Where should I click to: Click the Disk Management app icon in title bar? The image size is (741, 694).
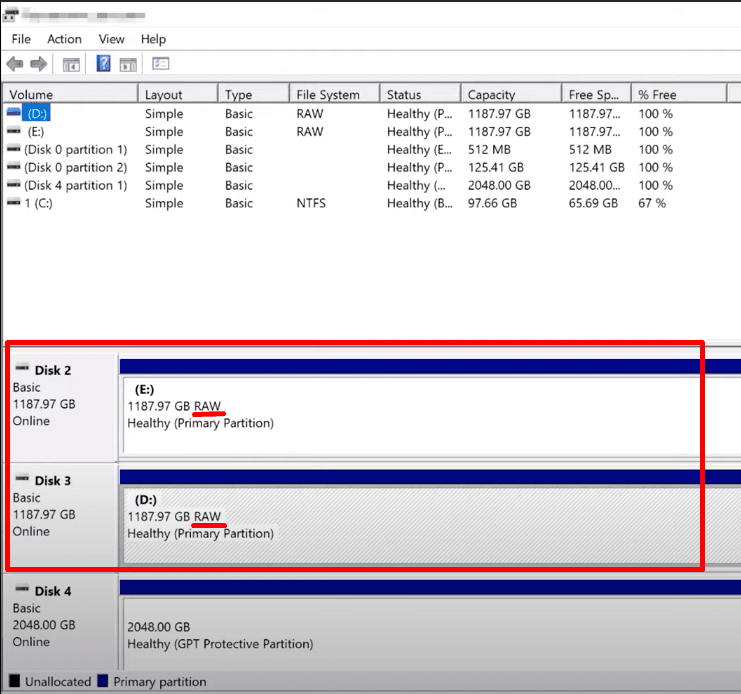tap(10, 15)
